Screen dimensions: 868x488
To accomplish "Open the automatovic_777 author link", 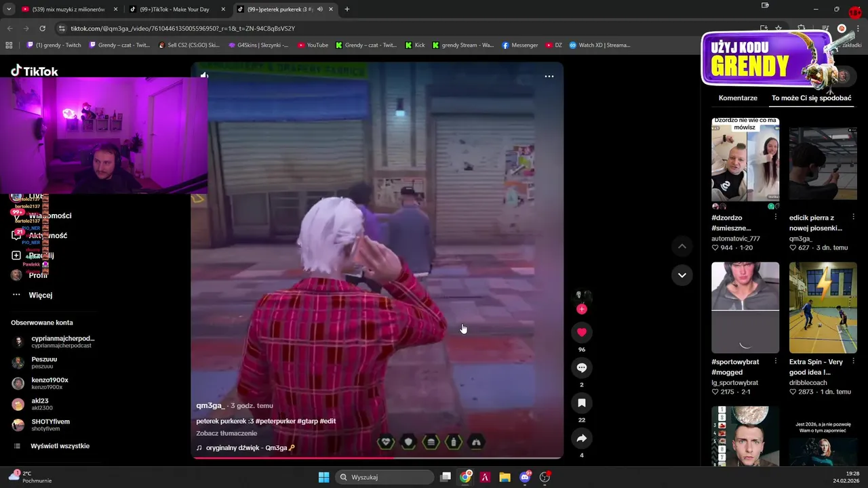I will click(x=736, y=239).
